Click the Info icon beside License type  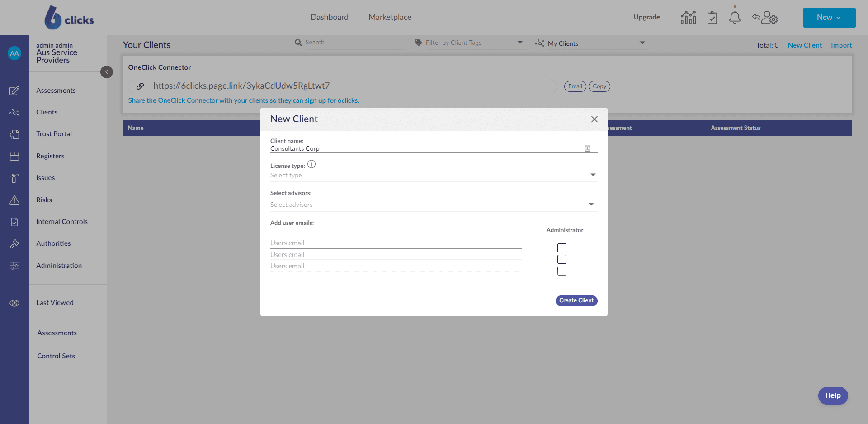(311, 164)
